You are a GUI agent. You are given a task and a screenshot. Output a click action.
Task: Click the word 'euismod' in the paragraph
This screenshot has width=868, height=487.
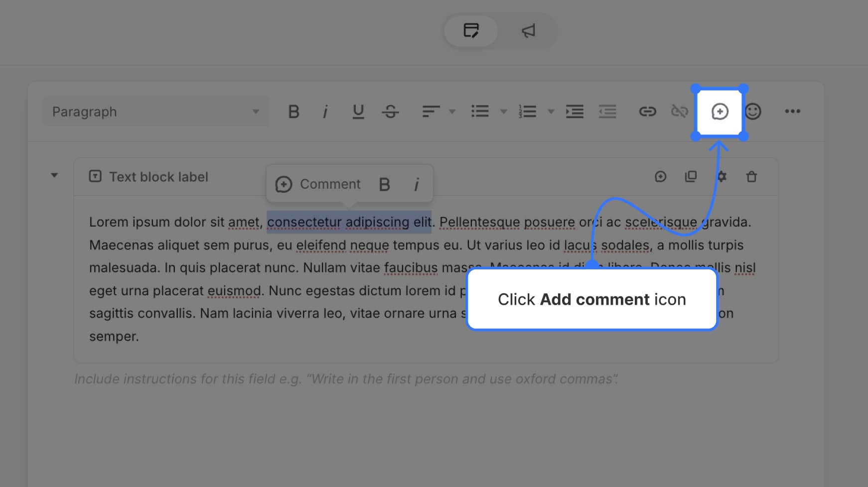(x=234, y=291)
